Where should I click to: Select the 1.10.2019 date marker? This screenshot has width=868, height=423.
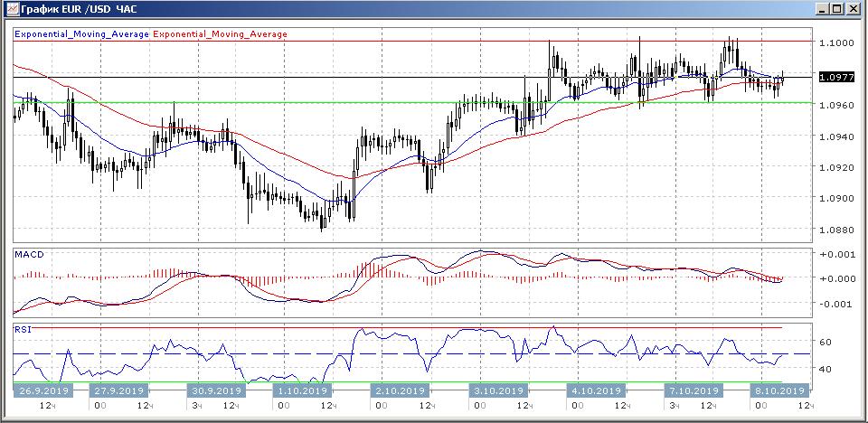[303, 391]
